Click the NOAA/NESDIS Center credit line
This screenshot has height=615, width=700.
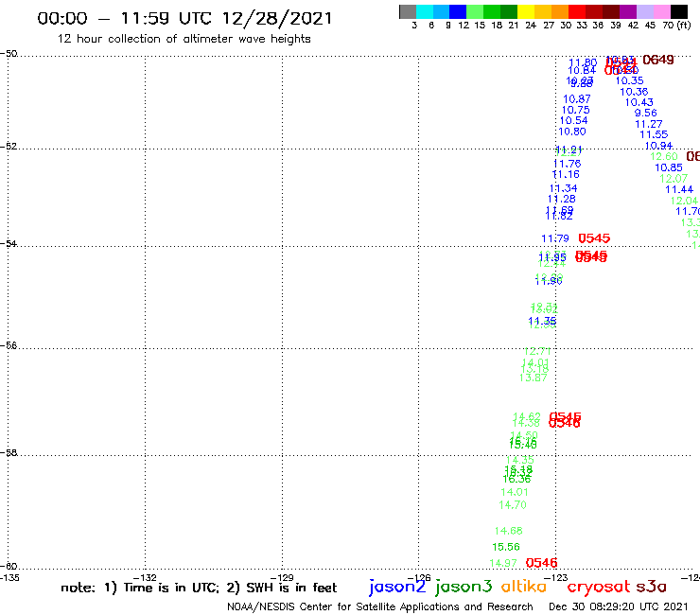[x=380, y=606]
